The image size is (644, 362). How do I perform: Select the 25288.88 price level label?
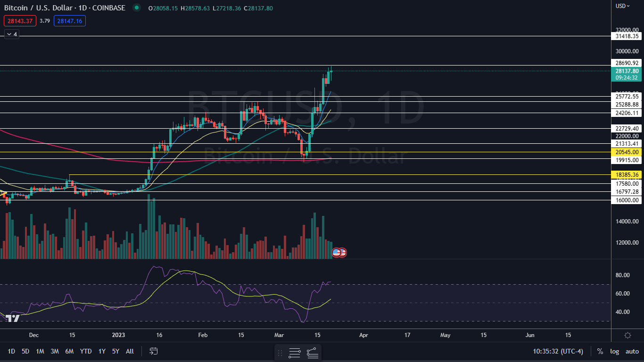coord(627,104)
